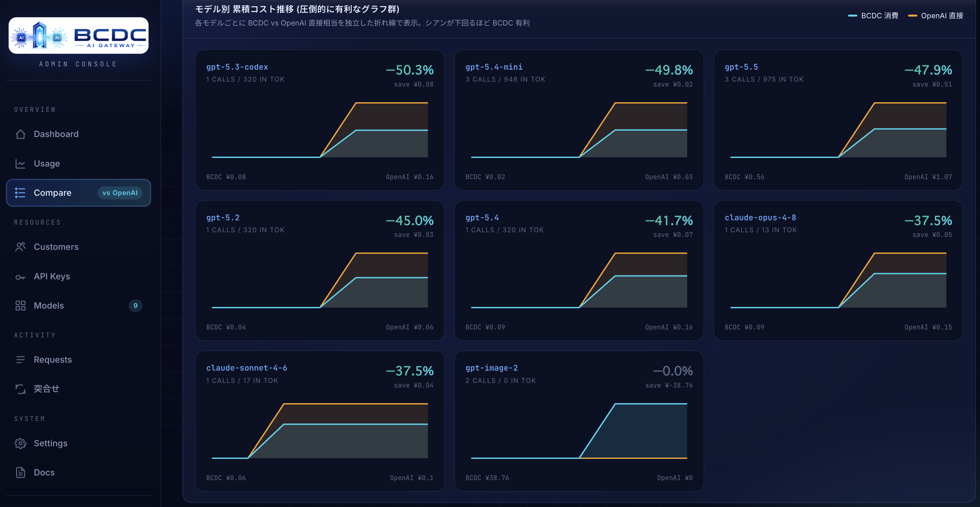
Task: Click the gpt-5.4 cost chart
Action: click(579, 280)
